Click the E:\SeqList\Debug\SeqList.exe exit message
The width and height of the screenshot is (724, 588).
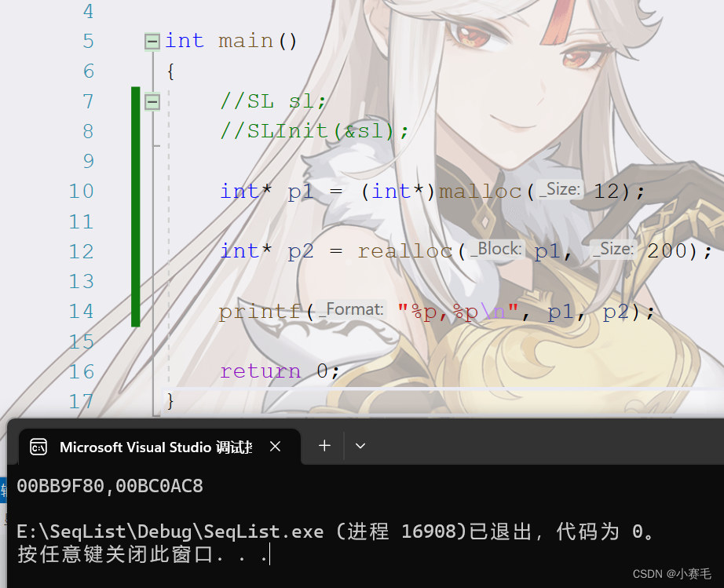(335, 531)
